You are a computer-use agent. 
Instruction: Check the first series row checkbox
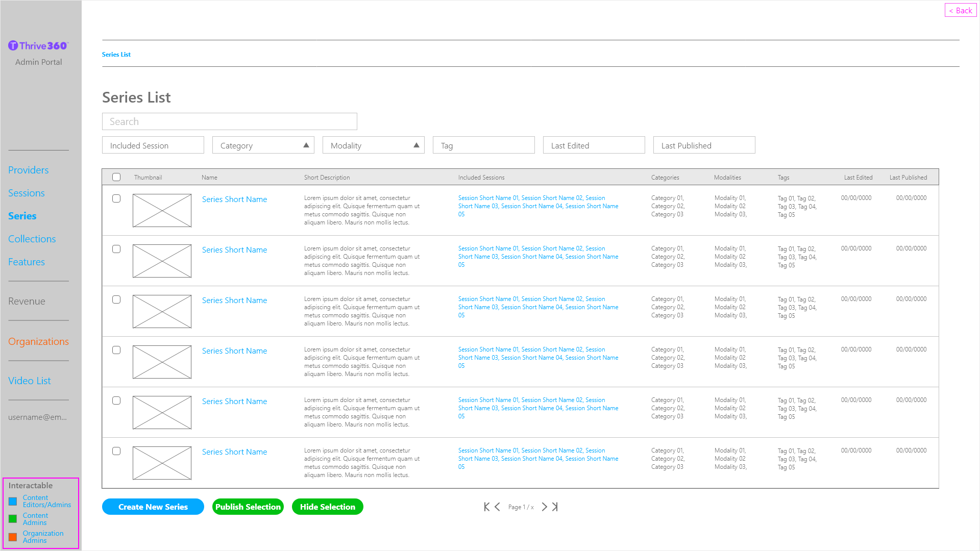point(116,198)
